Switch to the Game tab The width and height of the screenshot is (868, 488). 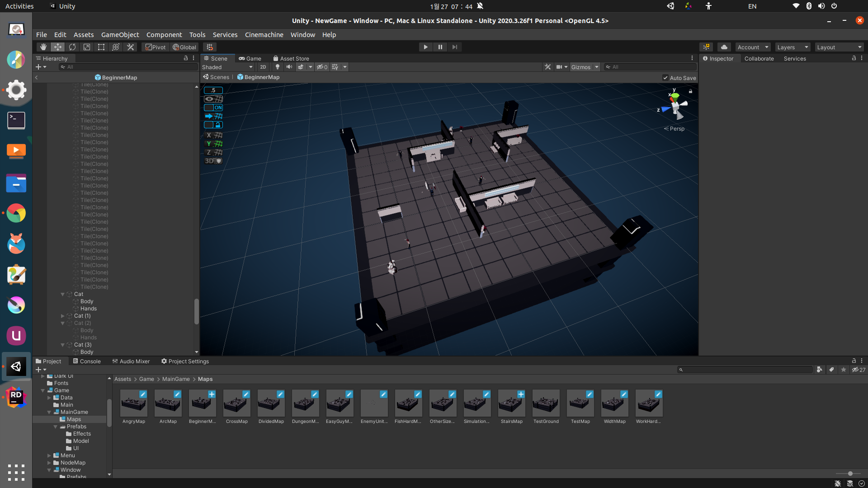point(250,58)
